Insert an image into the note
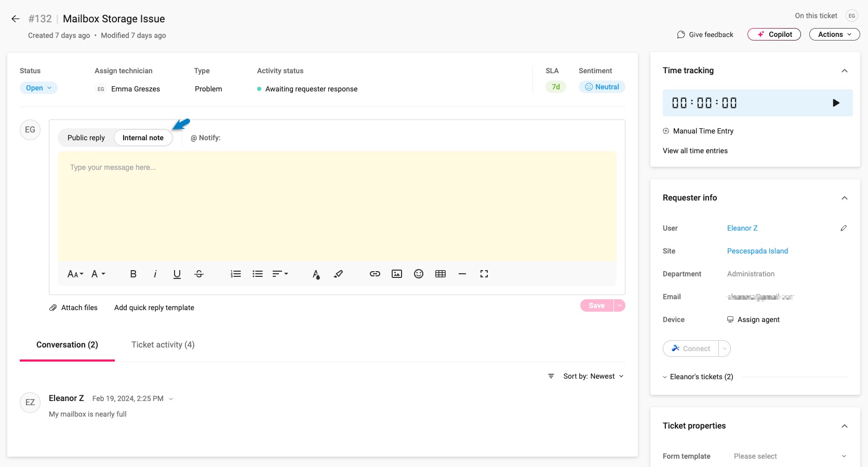 coord(396,274)
